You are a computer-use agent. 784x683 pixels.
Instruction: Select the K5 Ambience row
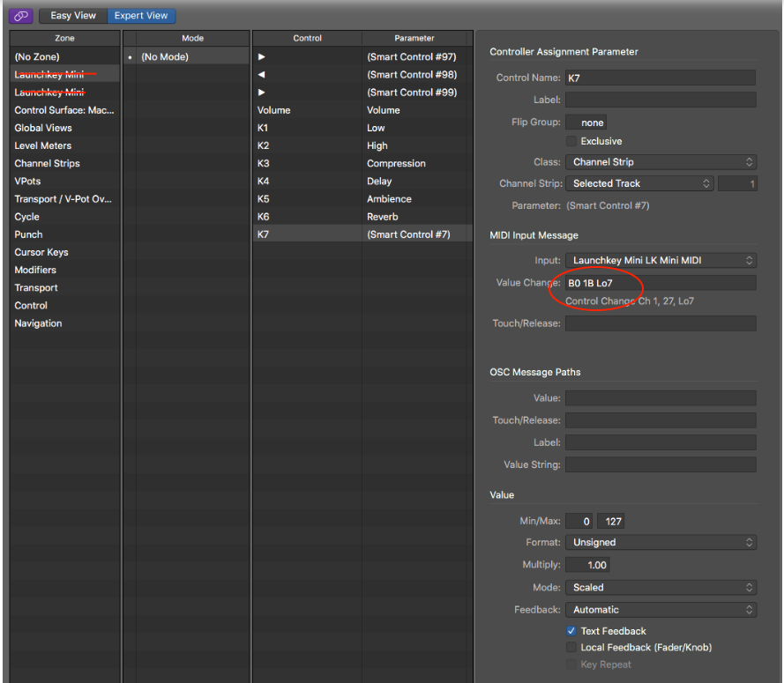(362, 199)
